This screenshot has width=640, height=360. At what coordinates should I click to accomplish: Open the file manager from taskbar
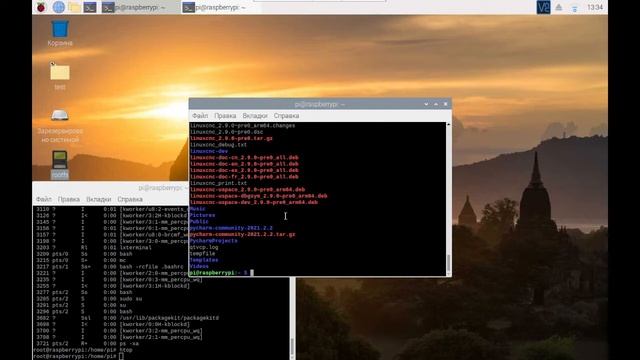tap(74, 7)
